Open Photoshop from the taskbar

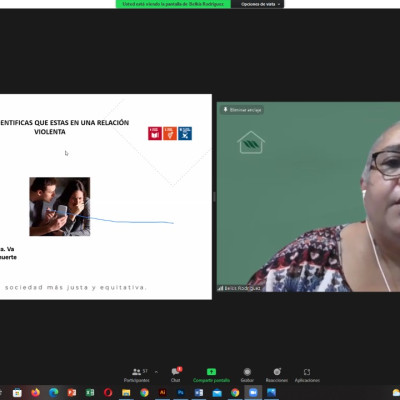pos(181,393)
